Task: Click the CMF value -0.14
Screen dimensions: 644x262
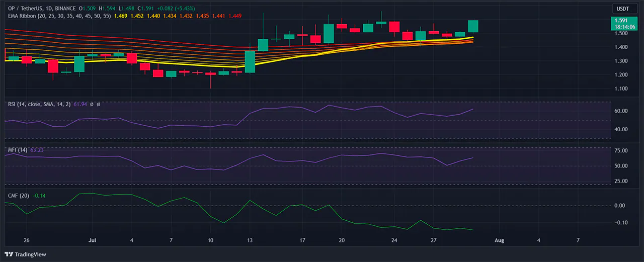Action: [x=39, y=195]
